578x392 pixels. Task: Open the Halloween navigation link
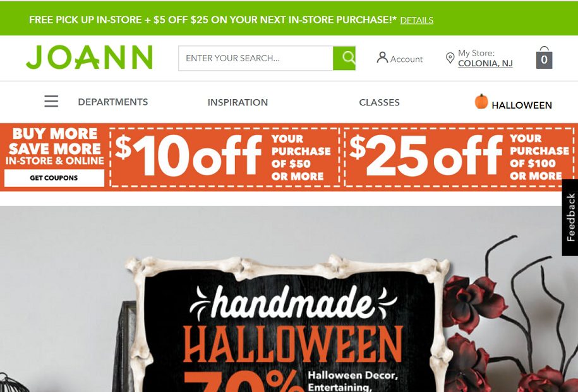click(x=522, y=105)
